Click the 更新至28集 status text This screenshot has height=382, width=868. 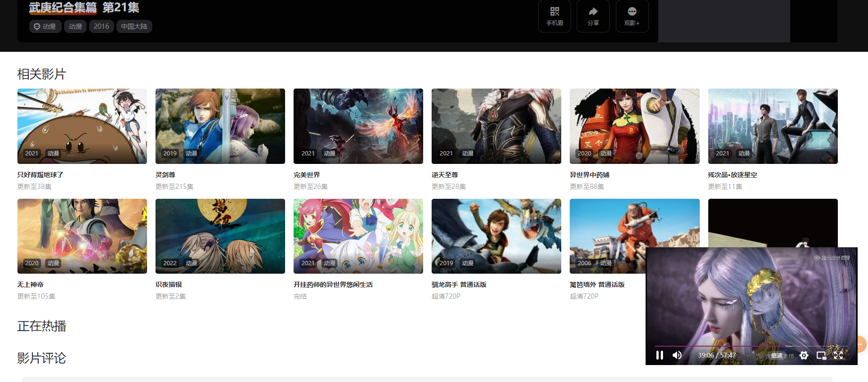tap(449, 187)
